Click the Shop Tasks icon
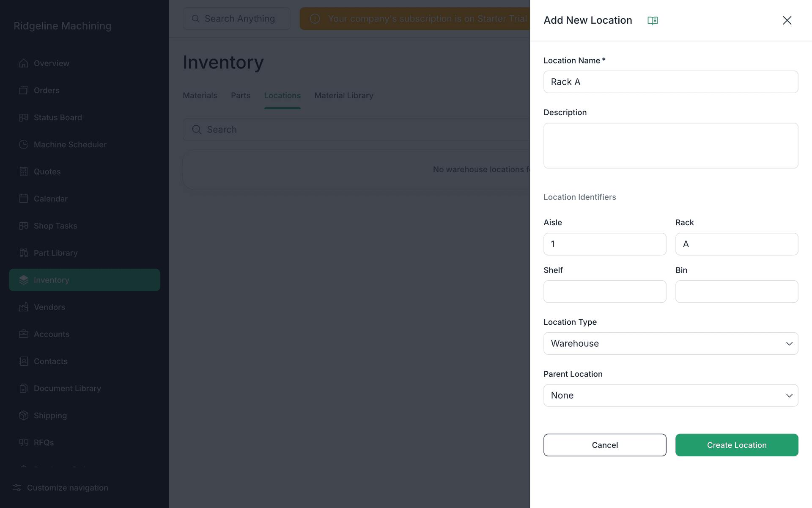812x508 pixels. point(24,226)
